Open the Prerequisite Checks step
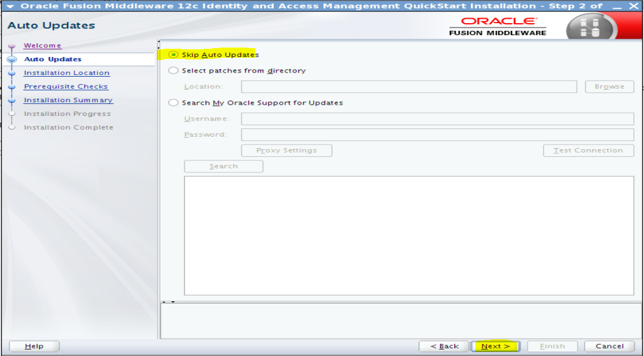Screen dimensions: 644x356 pyautogui.click(x=65, y=86)
